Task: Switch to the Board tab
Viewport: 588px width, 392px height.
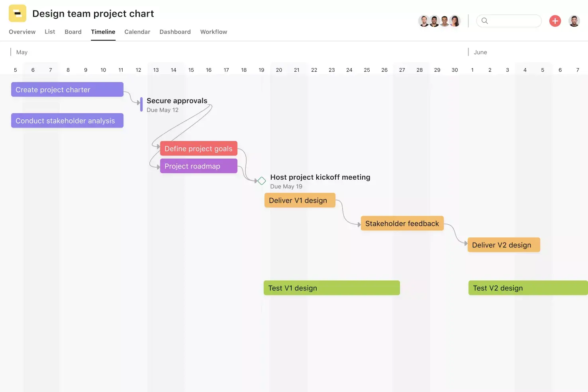Action: 73,32
